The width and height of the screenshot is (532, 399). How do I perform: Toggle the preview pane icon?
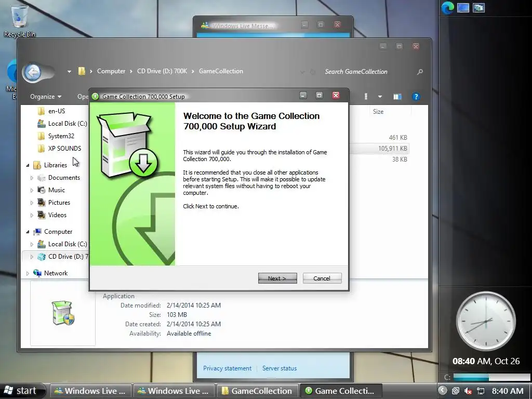point(397,97)
